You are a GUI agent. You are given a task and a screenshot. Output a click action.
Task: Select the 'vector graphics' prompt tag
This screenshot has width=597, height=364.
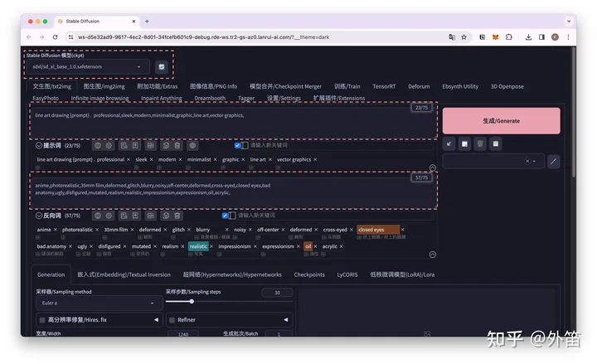coord(294,159)
